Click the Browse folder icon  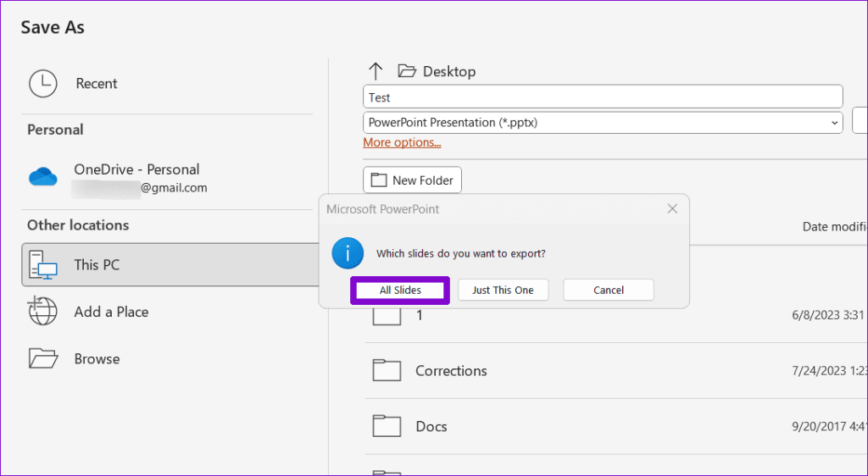[x=43, y=358]
